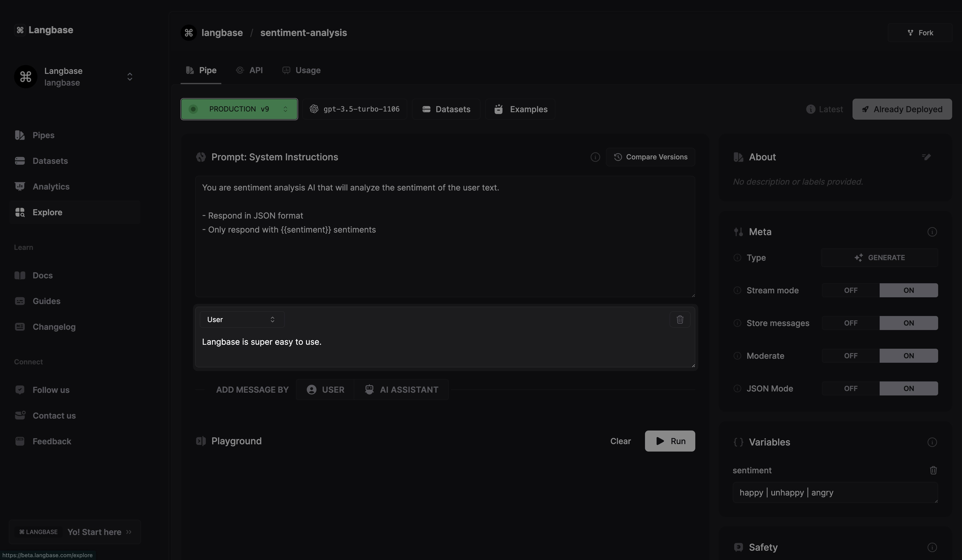Add a message by AI ASSISTANT
Image resolution: width=962 pixels, height=560 pixels.
coord(401,389)
